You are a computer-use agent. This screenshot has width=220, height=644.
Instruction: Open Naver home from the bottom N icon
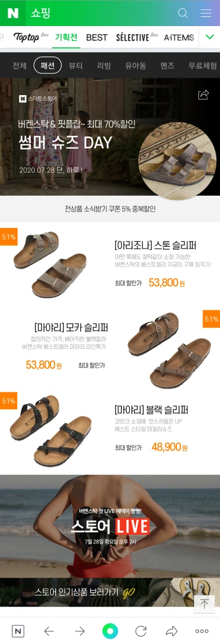(x=17, y=631)
